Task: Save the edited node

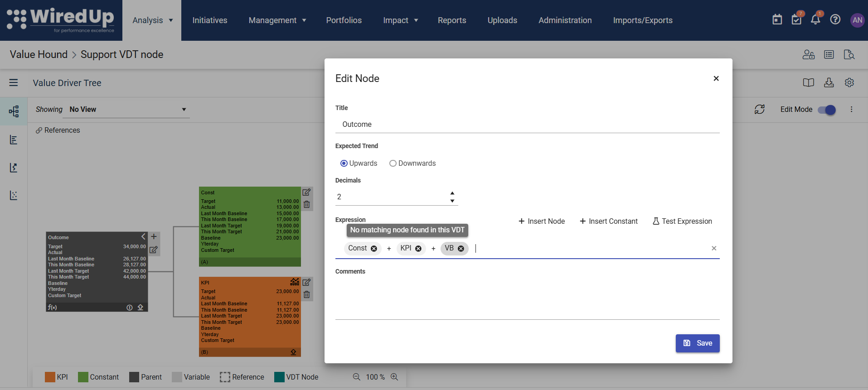Action: 698,343
